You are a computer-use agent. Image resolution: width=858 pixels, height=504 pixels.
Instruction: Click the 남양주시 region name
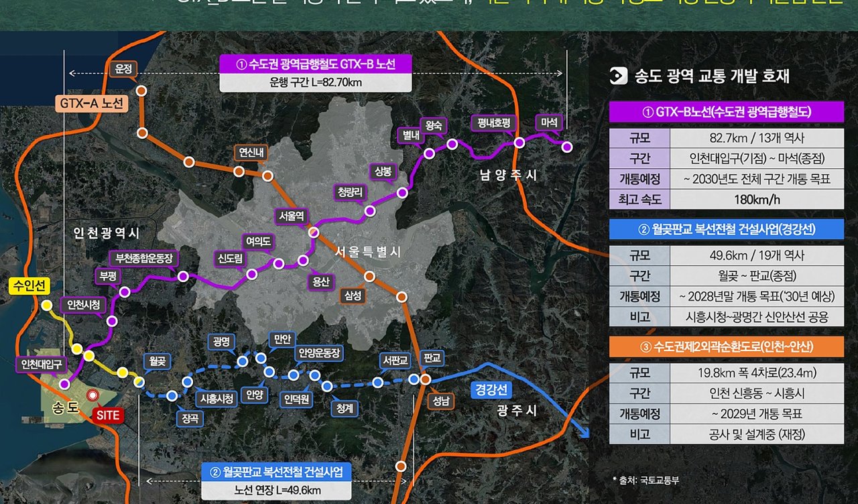(509, 175)
